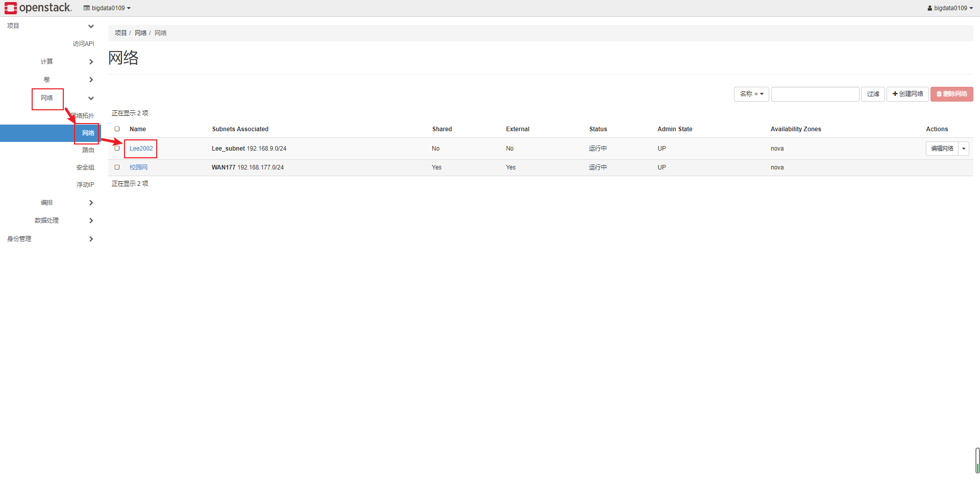Click the 创建网络 button
The image size is (980, 483).
tap(908, 94)
